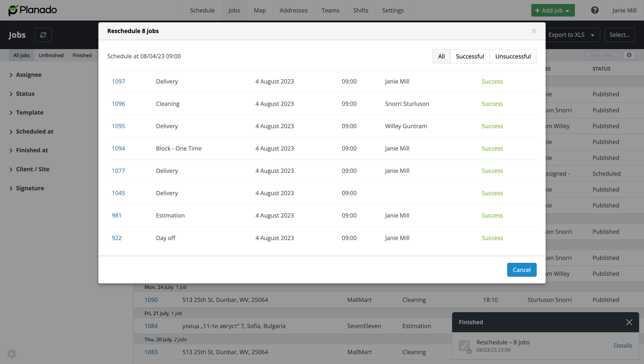The height and width of the screenshot is (364, 644).
Task: Open the help question mark icon
Action: click(595, 10)
